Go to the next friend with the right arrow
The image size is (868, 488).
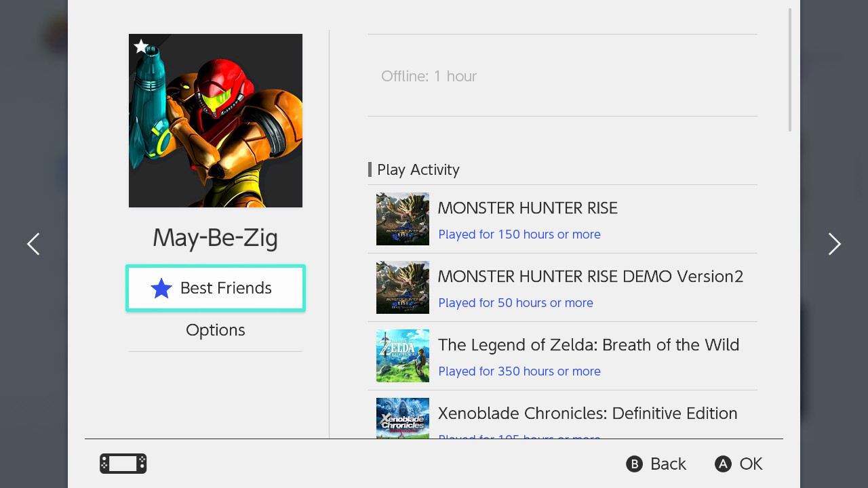[834, 244]
